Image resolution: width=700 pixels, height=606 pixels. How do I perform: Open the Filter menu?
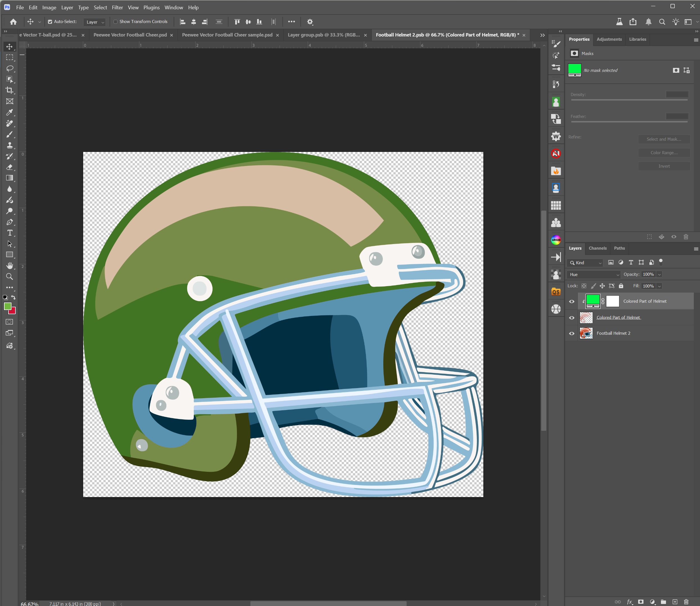(x=117, y=7)
